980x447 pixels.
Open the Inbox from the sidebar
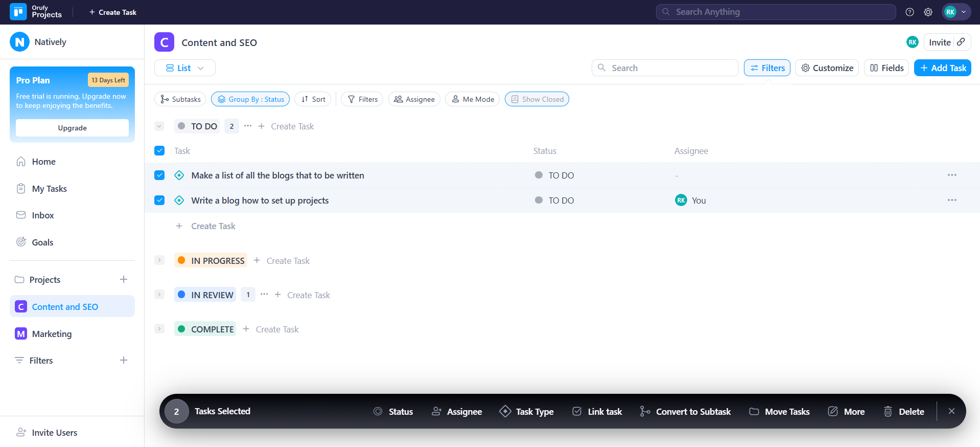click(42, 215)
